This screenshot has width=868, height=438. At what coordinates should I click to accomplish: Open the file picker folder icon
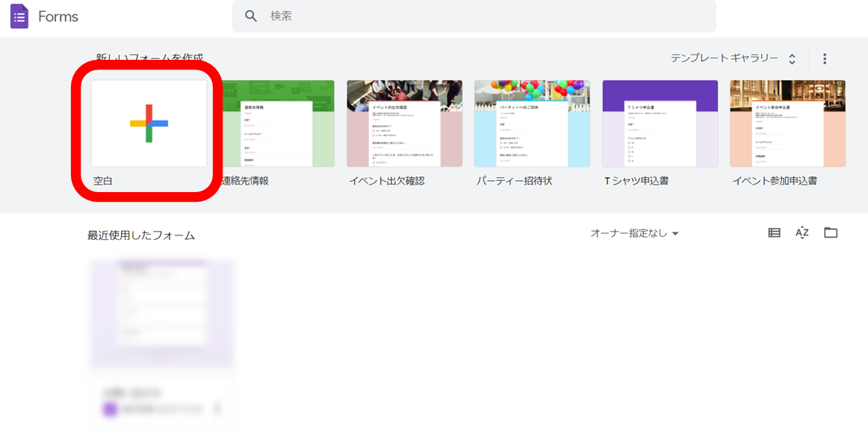[831, 232]
